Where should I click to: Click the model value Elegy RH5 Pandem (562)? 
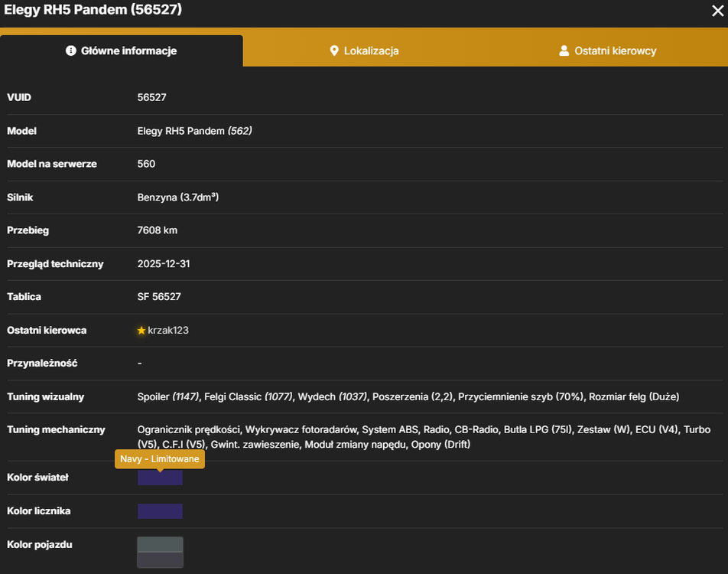(194, 131)
